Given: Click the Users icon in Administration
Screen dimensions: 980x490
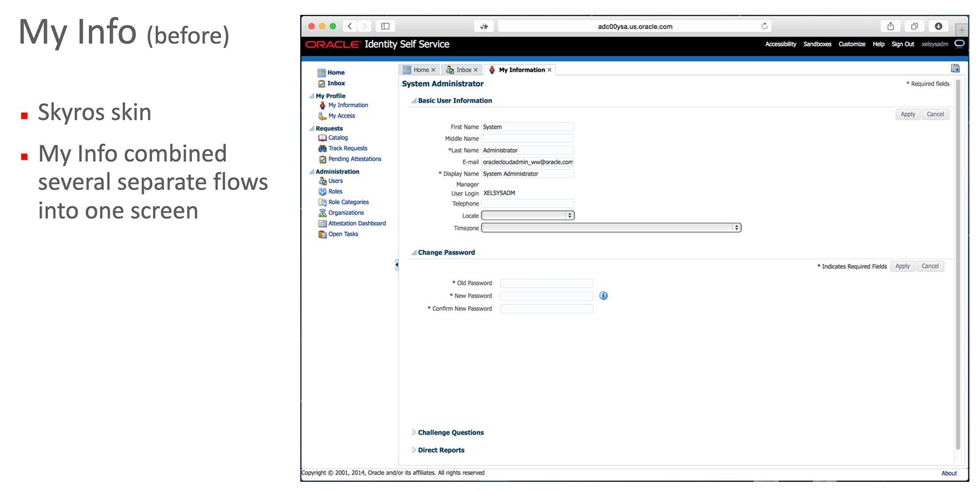Looking at the screenshot, I should [322, 181].
